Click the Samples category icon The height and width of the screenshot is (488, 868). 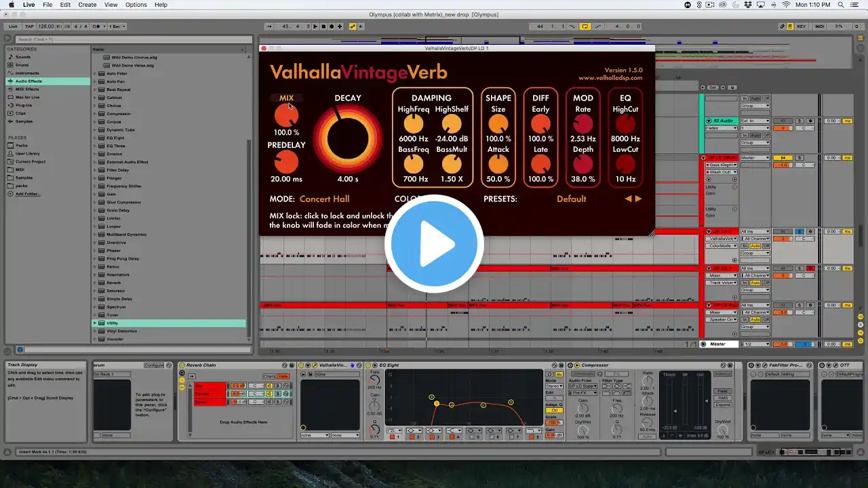point(10,121)
